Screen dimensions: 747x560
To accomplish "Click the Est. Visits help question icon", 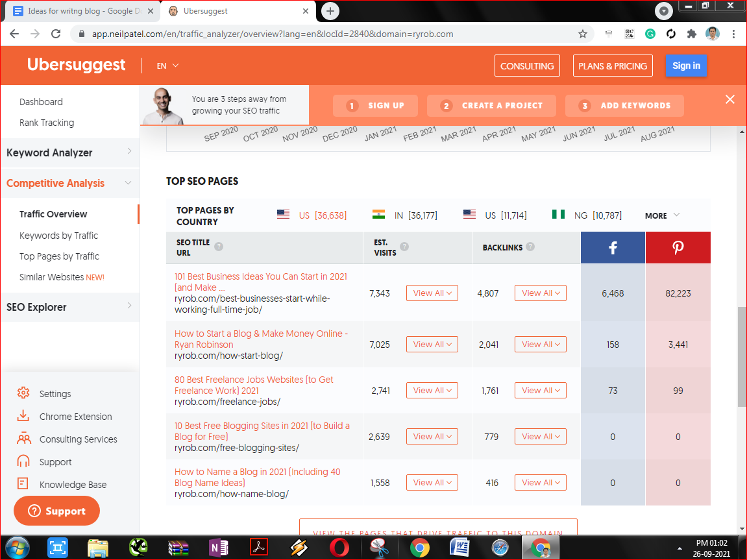I will click(x=404, y=247).
